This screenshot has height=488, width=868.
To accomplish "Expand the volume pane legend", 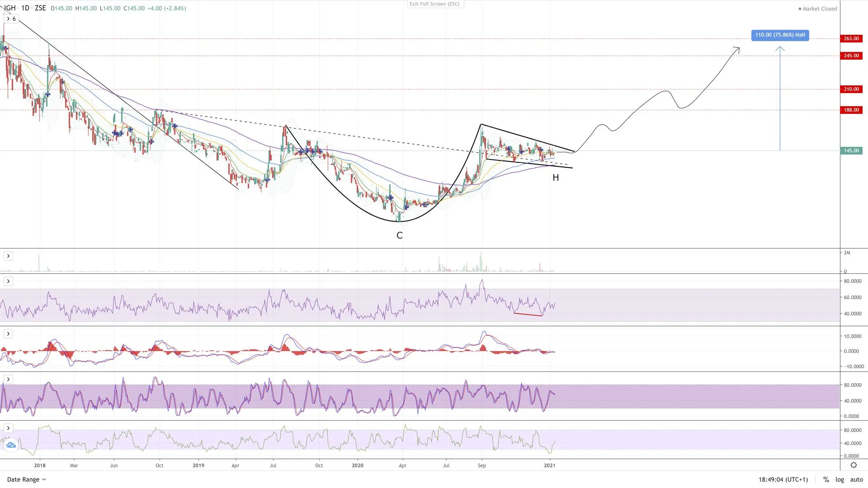I will coord(8,256).
